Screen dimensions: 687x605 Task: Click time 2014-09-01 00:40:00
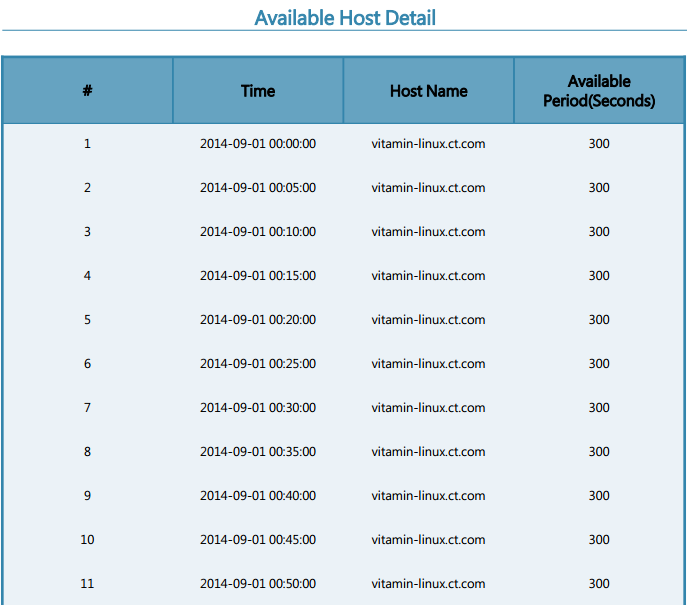point(258,495)
